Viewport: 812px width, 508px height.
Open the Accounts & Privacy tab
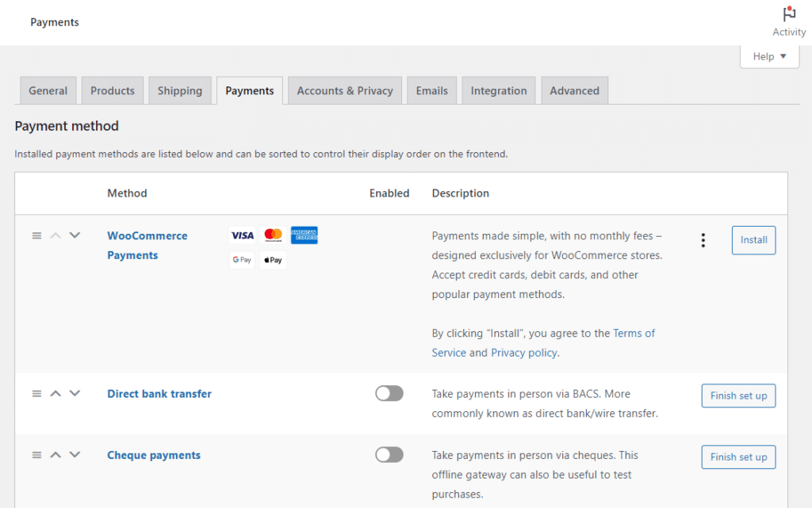click(344, 90)
